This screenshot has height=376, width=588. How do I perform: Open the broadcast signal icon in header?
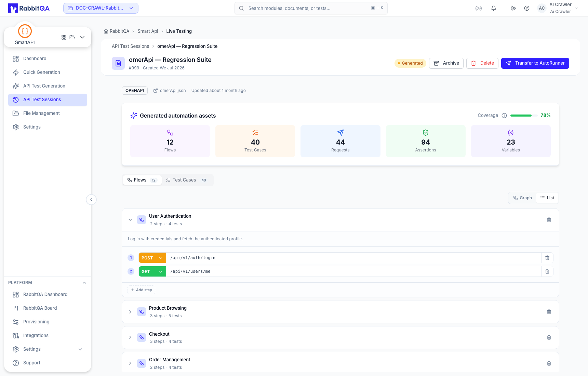[479, 8]
